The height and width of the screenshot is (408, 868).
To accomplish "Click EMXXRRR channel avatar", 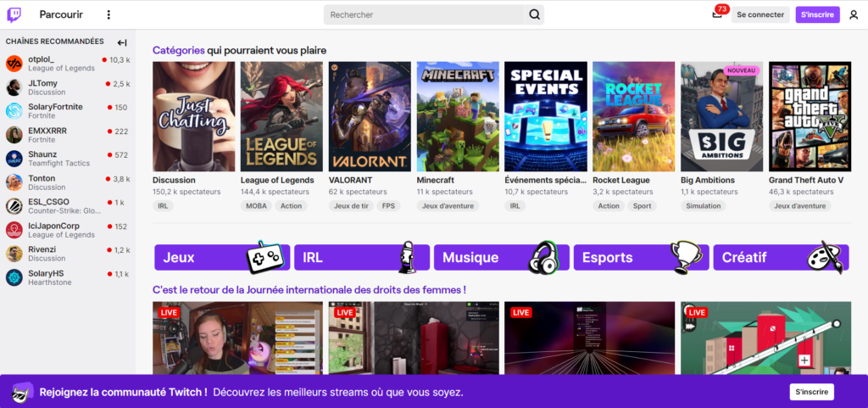I will pos(14,135).
